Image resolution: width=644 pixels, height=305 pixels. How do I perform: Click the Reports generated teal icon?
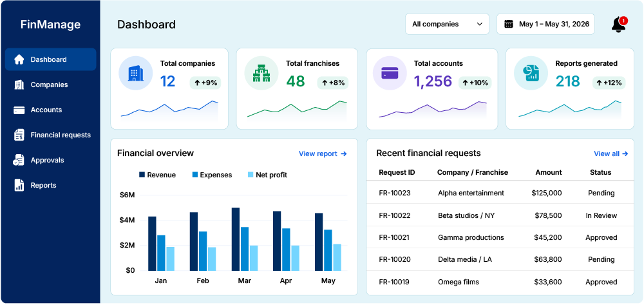pos(531,73)
